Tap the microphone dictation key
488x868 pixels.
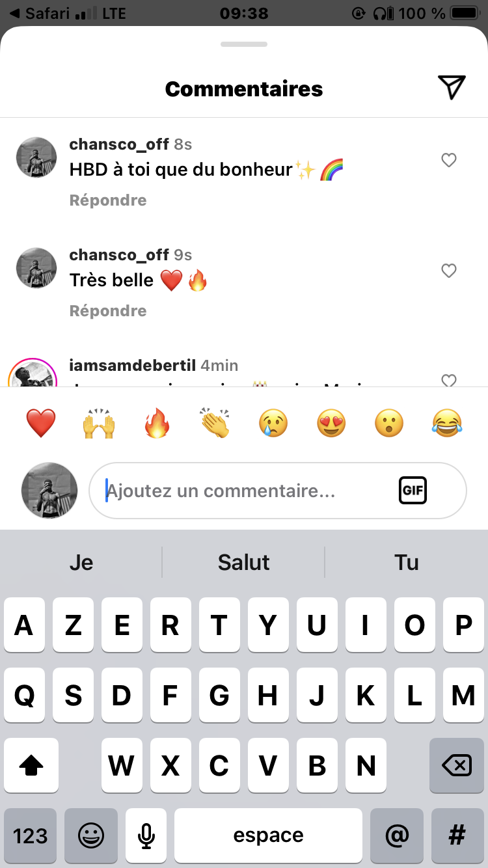click(x=146, y=836)
